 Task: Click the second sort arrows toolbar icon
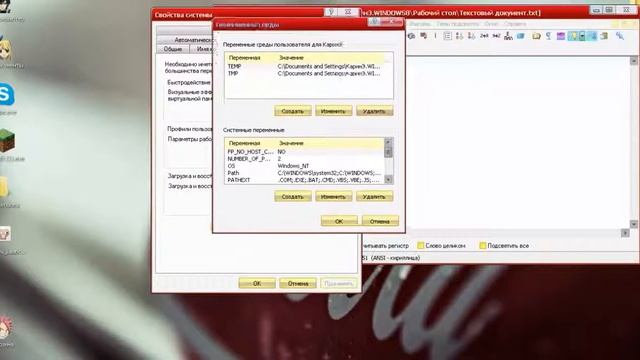(471, 36)
